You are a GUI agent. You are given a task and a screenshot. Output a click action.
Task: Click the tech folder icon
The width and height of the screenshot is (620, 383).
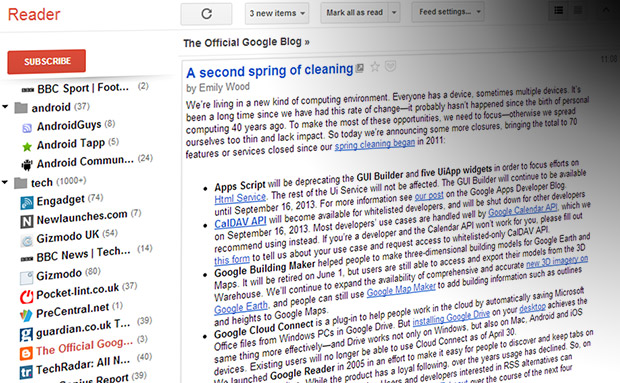21,183
